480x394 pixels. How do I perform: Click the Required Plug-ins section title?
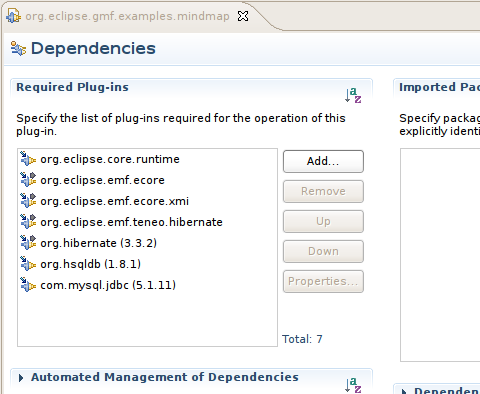pyautogui.click(x=72, y=87)
